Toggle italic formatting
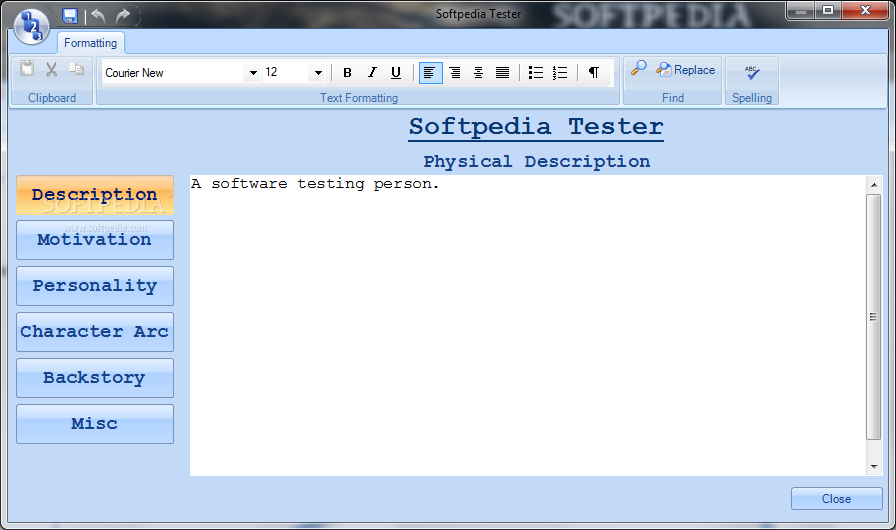This screenshot has width=896, height=530. [372, 73]
